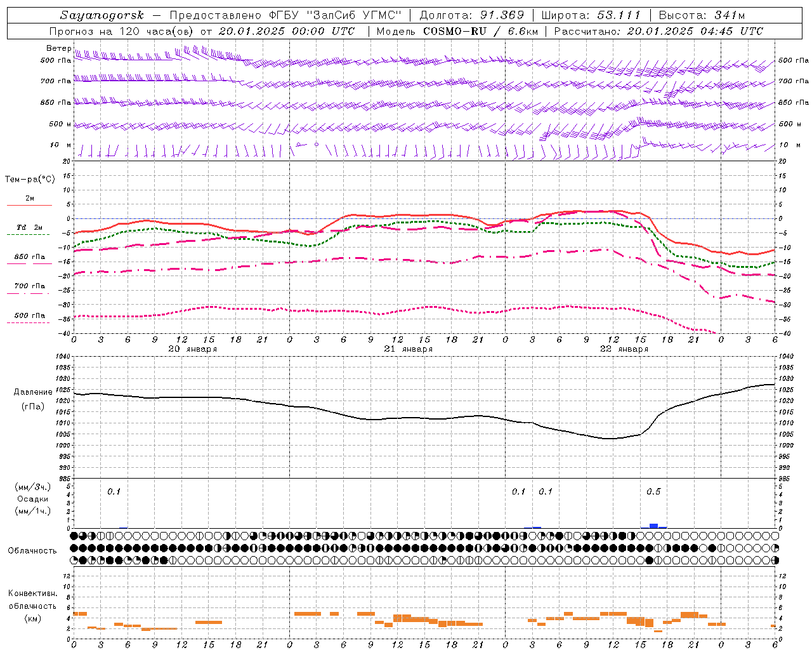Click the Давление panel label

(33, 392)
